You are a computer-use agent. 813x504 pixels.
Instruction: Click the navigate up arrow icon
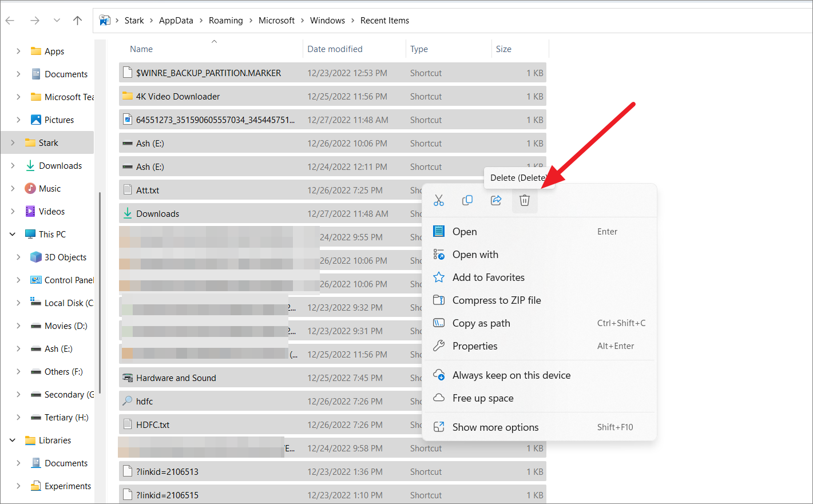pos(77,20)
